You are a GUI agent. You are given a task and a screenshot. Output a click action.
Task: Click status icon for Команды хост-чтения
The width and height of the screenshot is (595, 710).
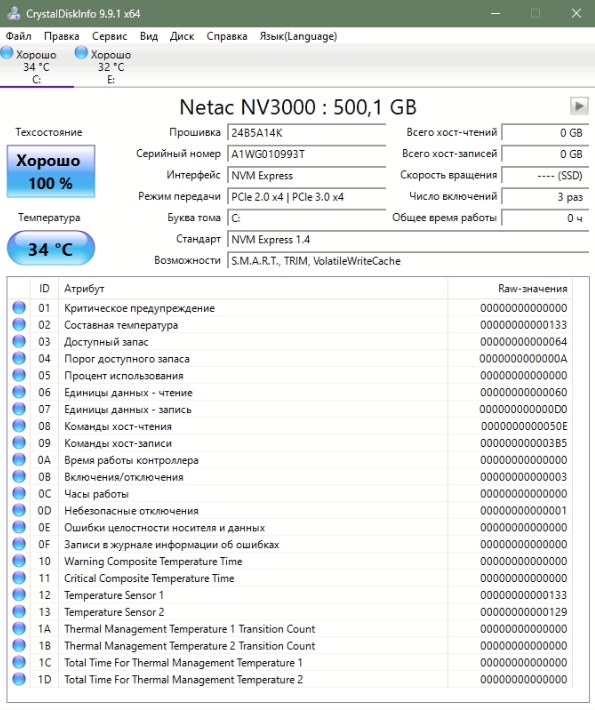(19, 426)
